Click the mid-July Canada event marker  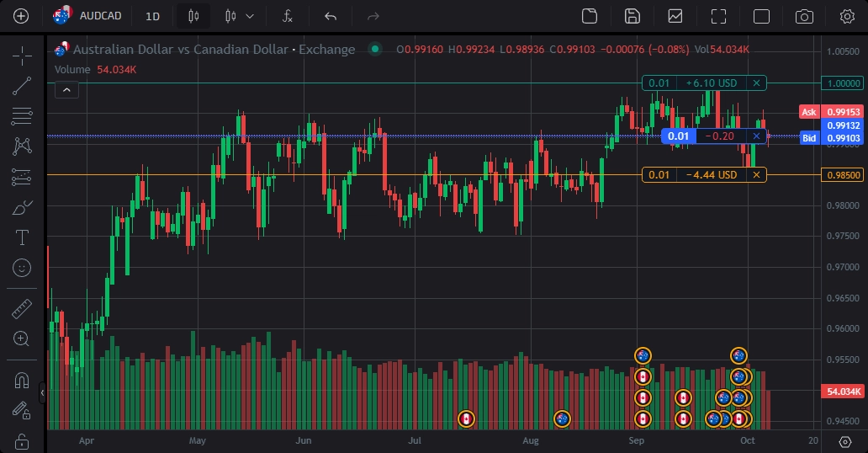(x=466, y=419)
